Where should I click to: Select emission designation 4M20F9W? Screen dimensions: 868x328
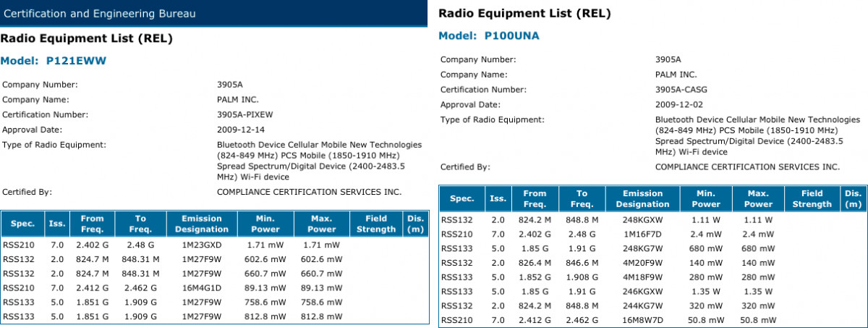pos(642,262)
